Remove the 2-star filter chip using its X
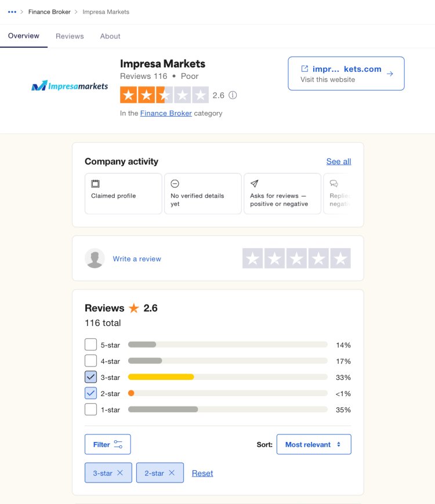Image resolution: width=435 pixels, height=504 pixels. 172,473
